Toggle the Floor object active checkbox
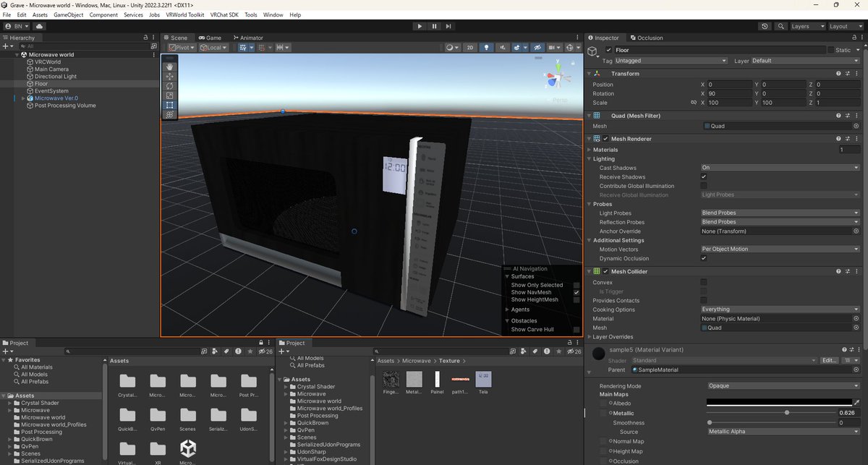 608,50
